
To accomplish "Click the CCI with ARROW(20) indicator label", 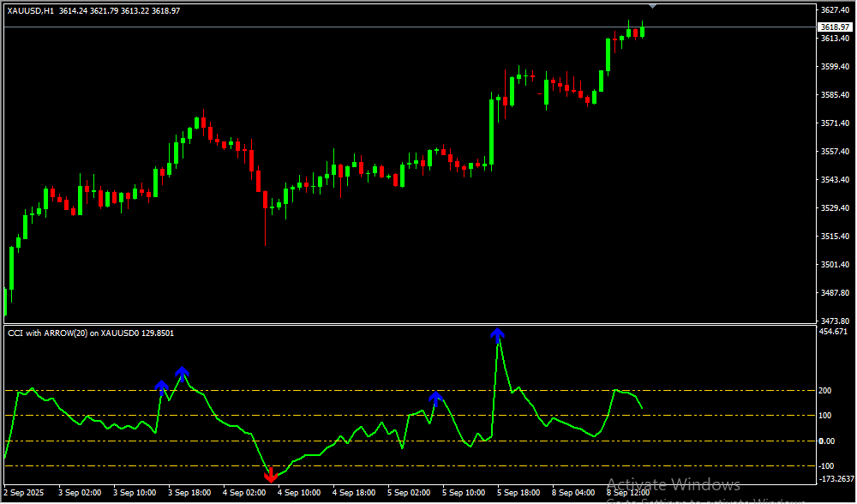I will [90, 333].
